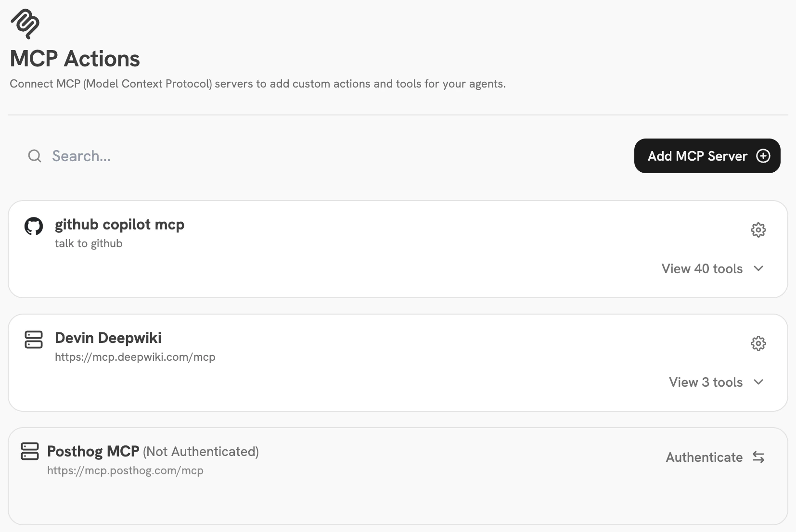Click the server icon next to Devin Deepwiki
796x532 pixels.
34,340
